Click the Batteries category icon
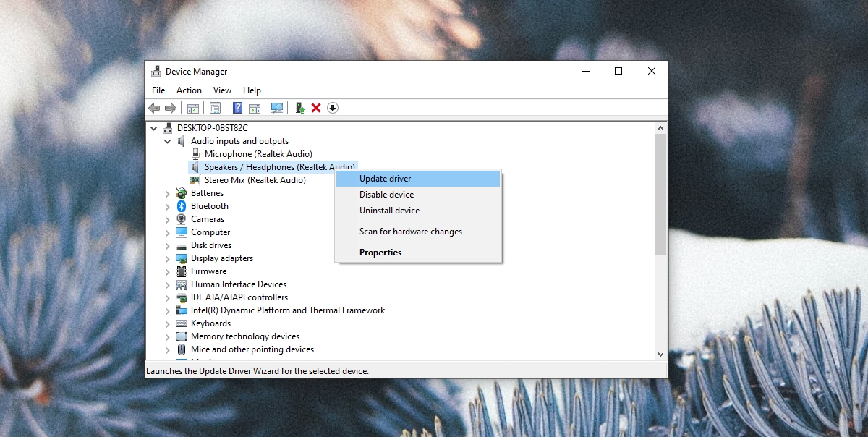868x437 pixels. pyautogui.click(x=182, y=193)
